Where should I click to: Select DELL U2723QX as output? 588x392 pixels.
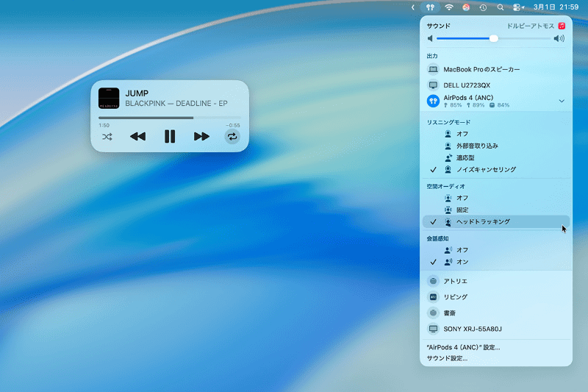[496, 85]
